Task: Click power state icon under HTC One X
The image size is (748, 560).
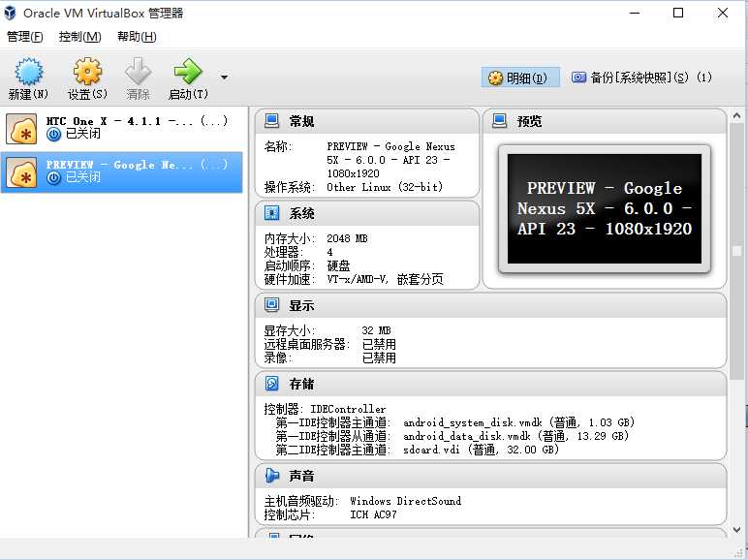Action: pos(54,135)
